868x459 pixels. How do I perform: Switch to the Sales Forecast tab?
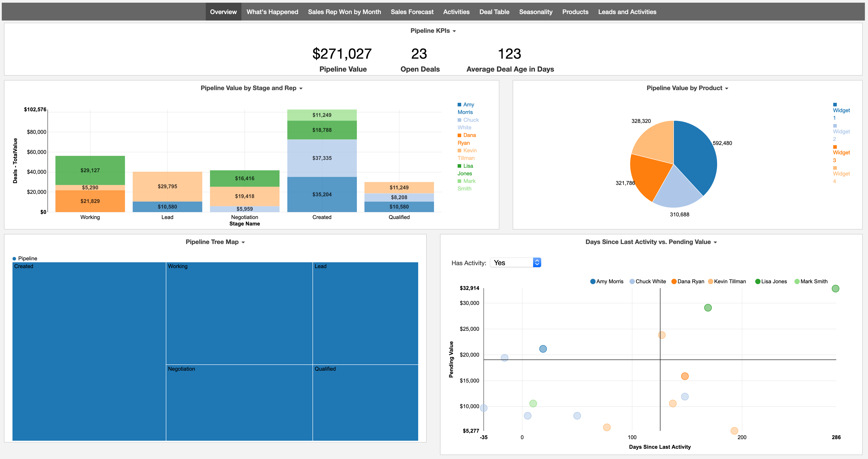click(x=412, y=11)
